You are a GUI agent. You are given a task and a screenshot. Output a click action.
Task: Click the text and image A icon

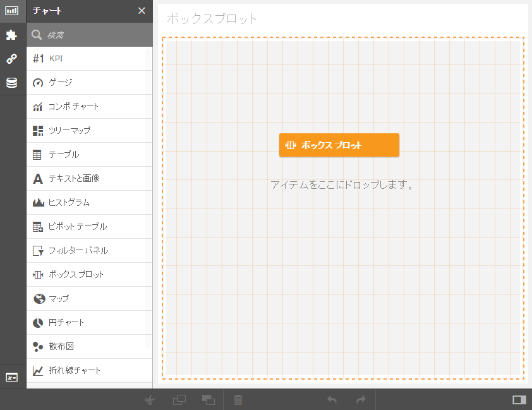point(38,179)
